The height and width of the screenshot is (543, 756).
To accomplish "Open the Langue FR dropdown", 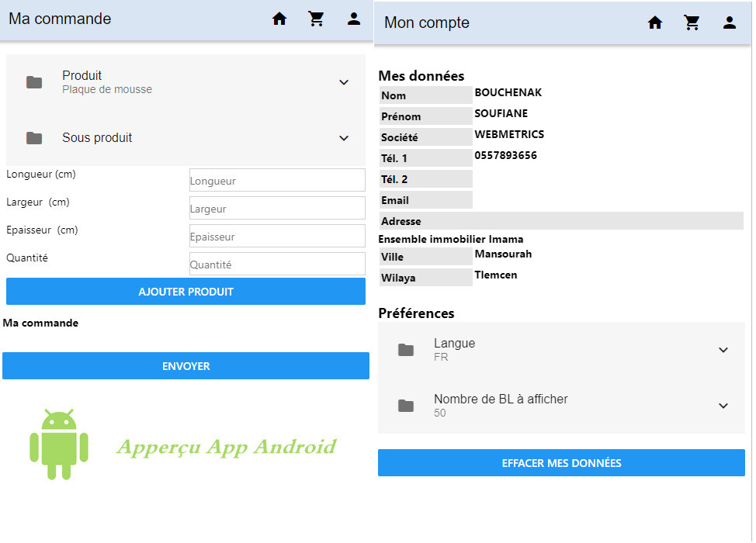I will coord(723,350).
